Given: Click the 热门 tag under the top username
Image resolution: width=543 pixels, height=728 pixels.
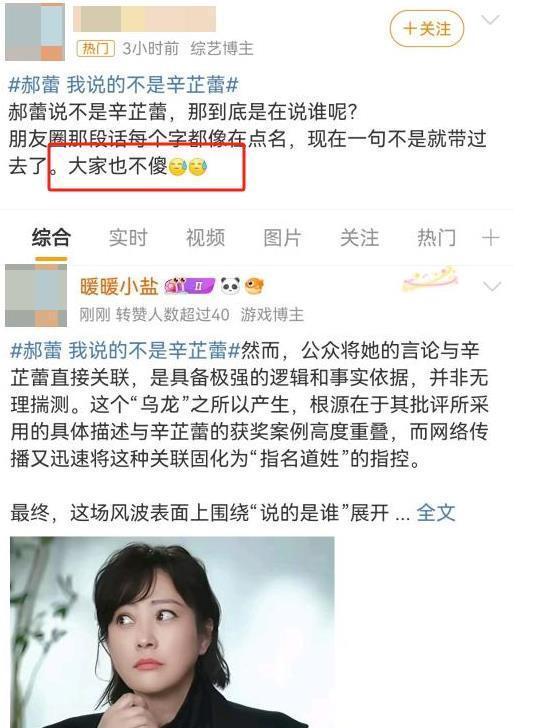Looking at the screenshot, I should pyautogui.click(x=96, y=48).
